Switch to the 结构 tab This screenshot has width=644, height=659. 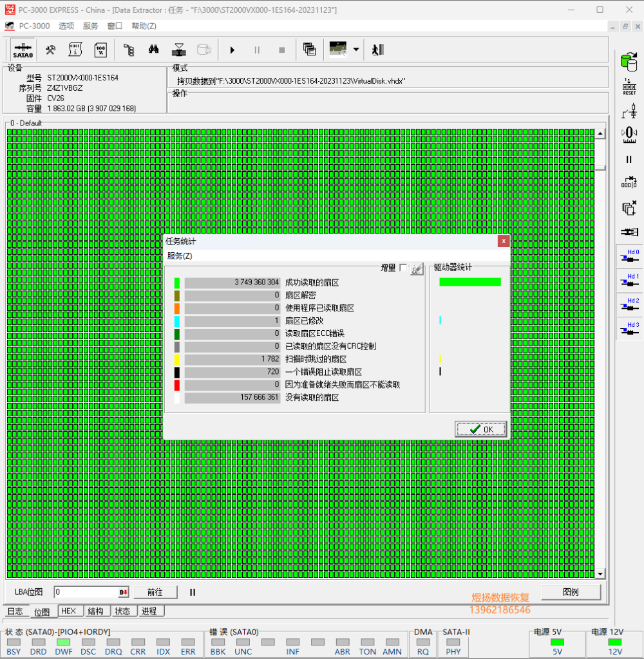[95, 611]
